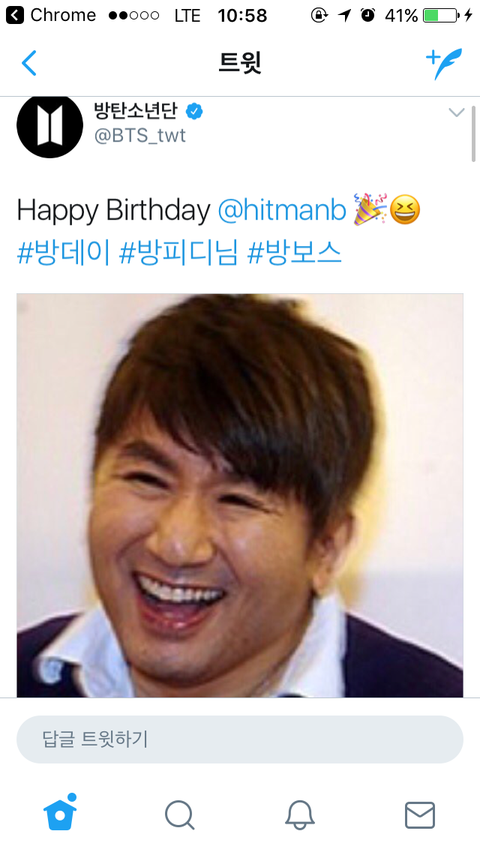Tap the 답글 트윗하기 reply field
Viewport: 480px width, 852px height.
[240, 739]
